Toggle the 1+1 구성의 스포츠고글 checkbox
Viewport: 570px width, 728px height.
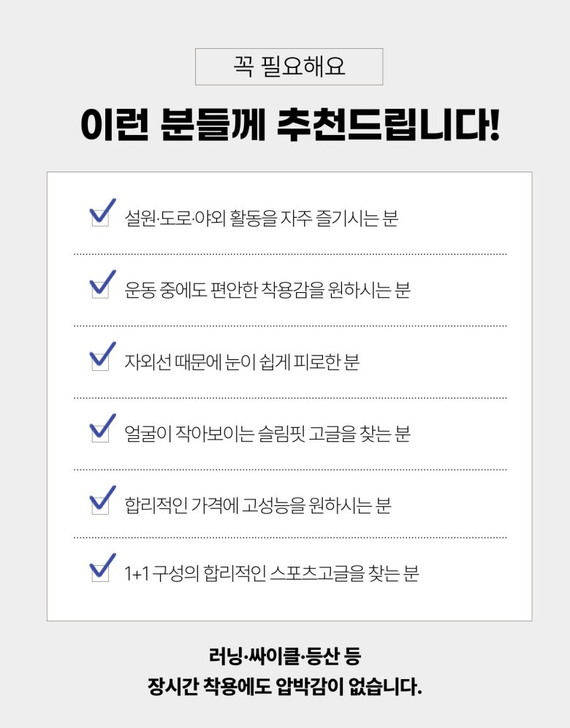[x=100, y=572]
